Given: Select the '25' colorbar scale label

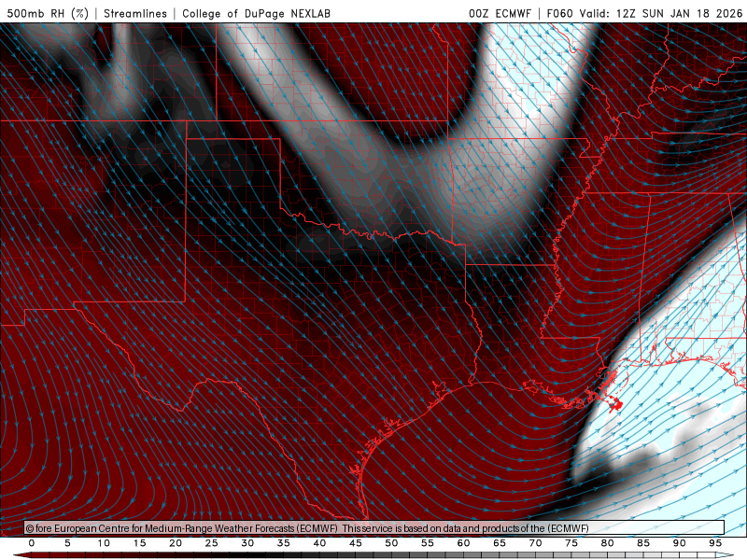Looking at the screenshot, I should click(x=212, y=543).
